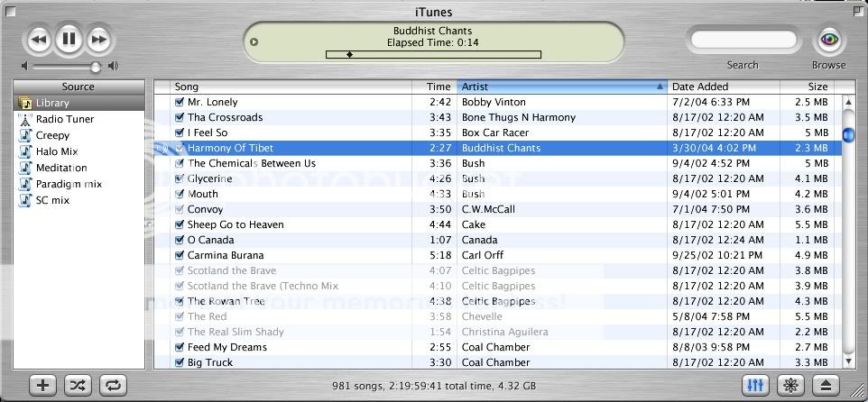This screenshot has height=402, width=868.
Task: Sort the list by Date Added
Action: tap(722, 87)
